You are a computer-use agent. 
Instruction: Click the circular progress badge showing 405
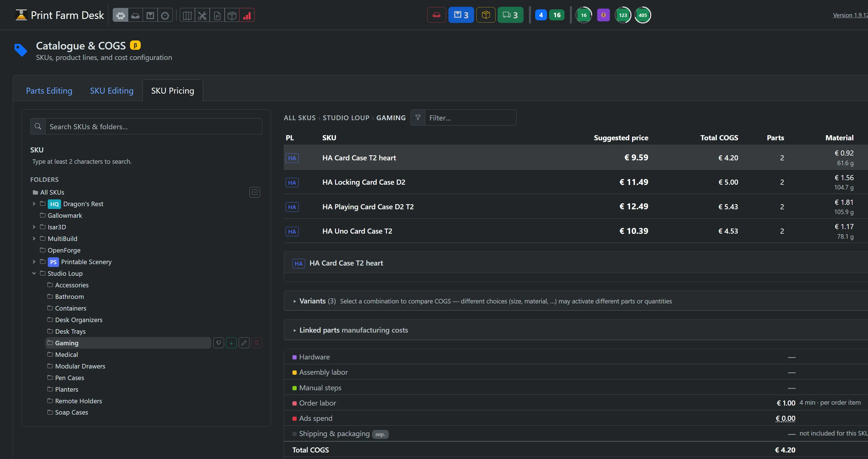tap(643, 15)
